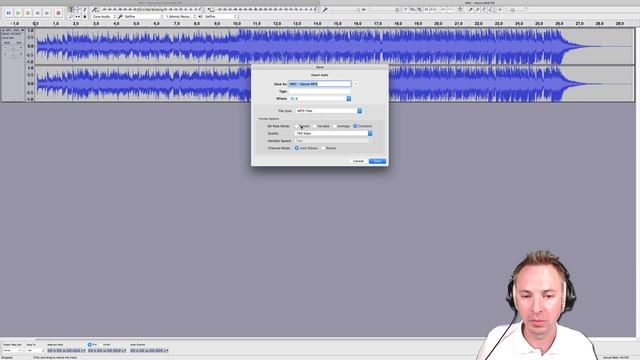Adjust the playback volume slider
640x360 pixels.
[383, 9]
